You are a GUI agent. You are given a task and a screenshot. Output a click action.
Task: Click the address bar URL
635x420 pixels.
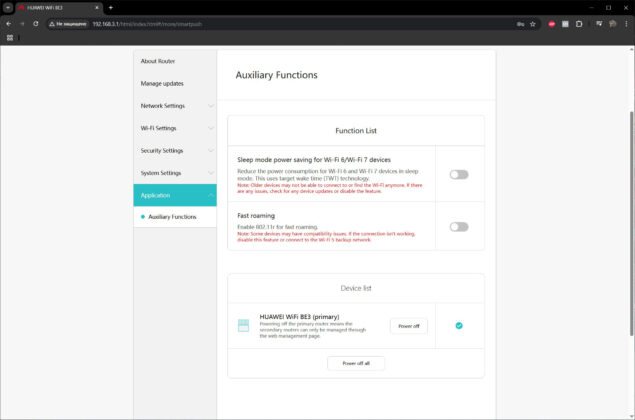pyautogui.click(x=147, y=24)
